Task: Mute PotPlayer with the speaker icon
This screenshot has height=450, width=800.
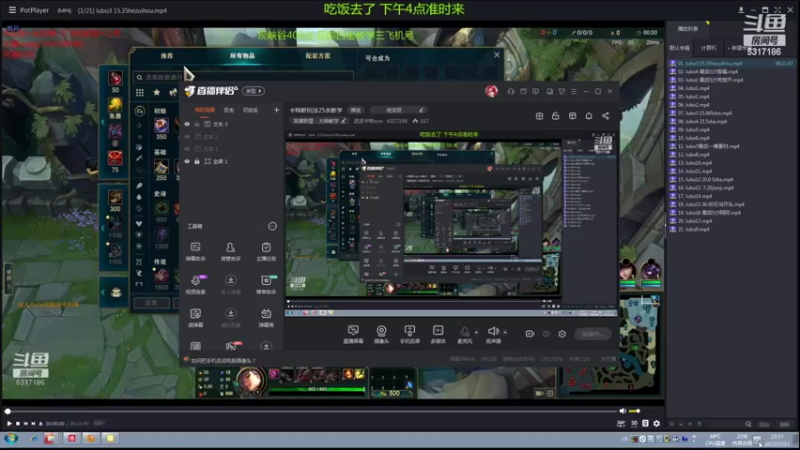Action: click(x=622, y=411)
